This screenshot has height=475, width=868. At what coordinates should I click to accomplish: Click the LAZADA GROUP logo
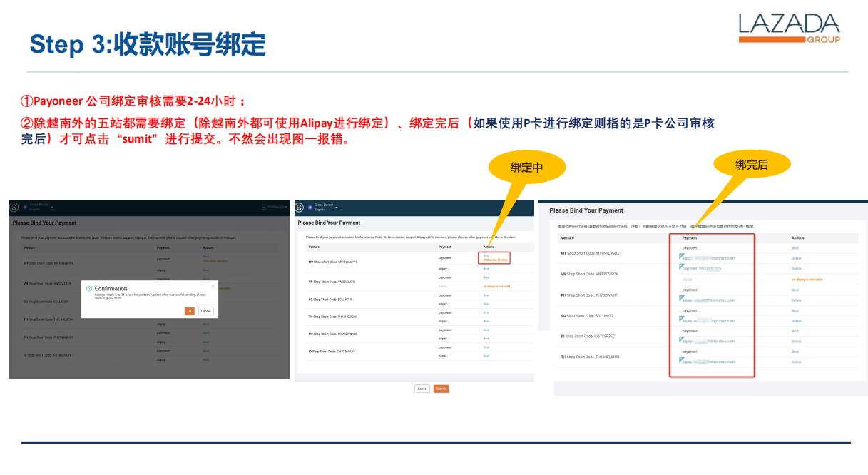(x=790, y=28)
